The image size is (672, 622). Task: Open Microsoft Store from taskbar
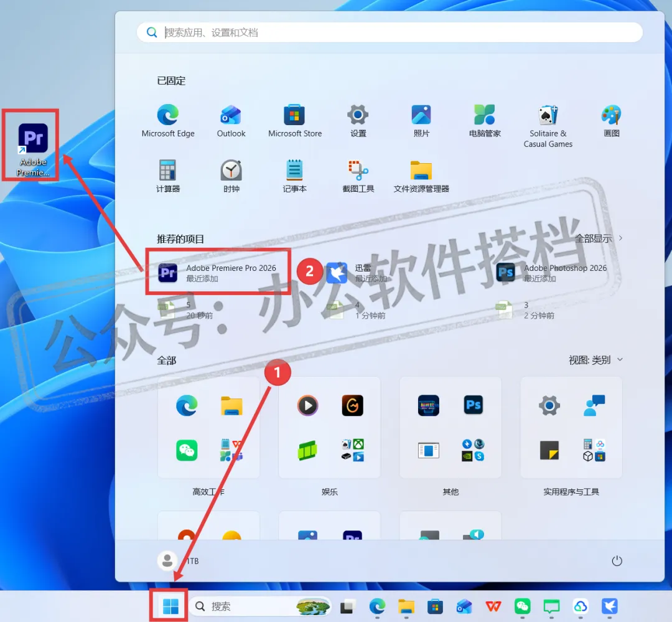pyautogui.click(x=435, y=606)
